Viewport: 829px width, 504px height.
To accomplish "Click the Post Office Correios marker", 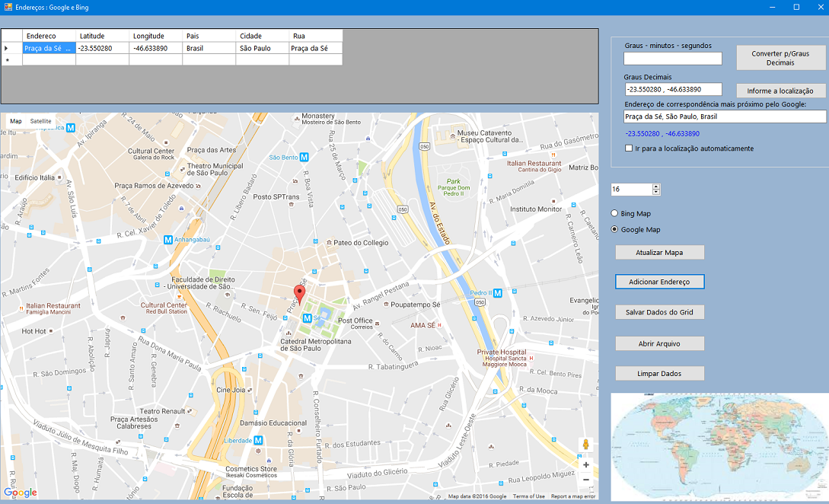I will click(x=377, y=324).
